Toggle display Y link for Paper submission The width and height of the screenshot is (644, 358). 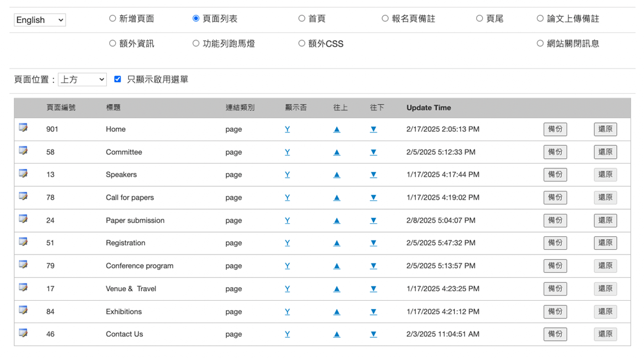288,221
